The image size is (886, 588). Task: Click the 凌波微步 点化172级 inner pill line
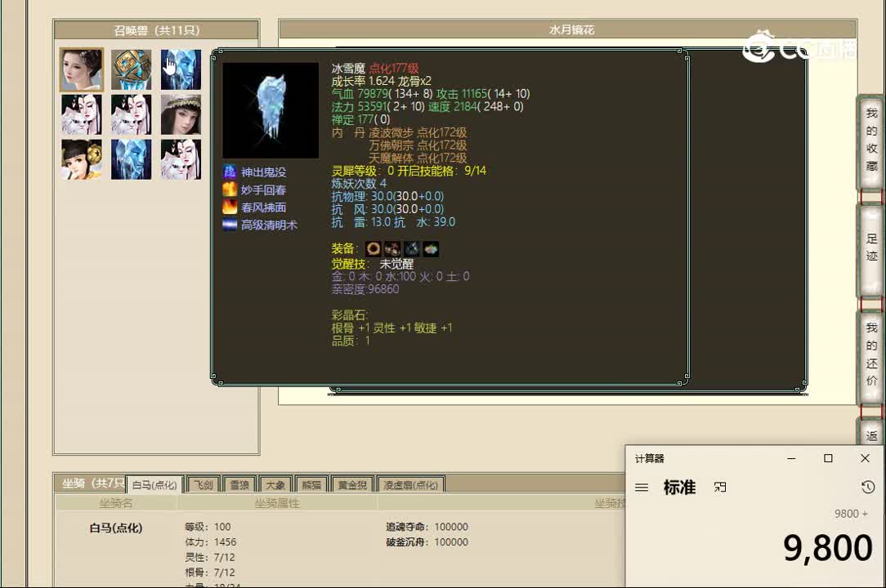pyautogui.click(x=418, y=132)
